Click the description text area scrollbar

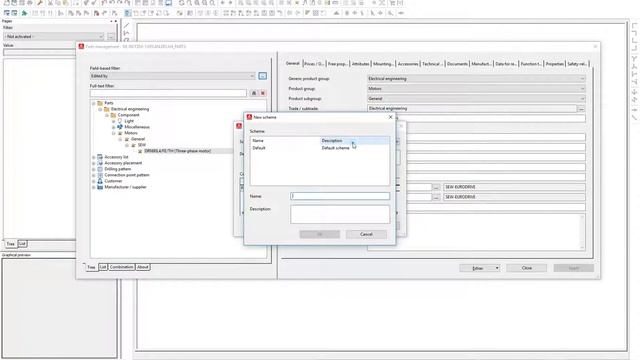pyautogui.click(x=582, y=231)
